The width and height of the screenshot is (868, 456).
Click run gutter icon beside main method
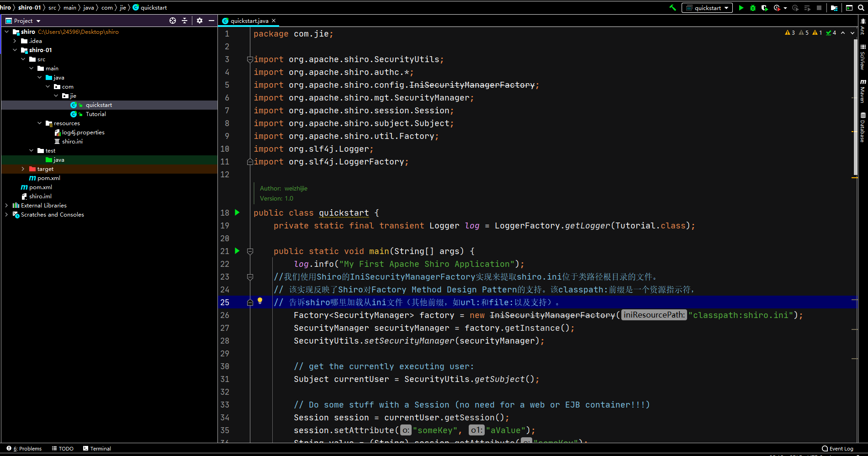pyautogui.click(x=237, y=251)
